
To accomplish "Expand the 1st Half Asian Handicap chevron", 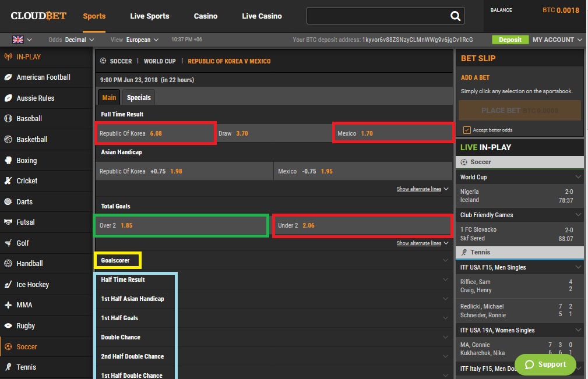I will (x=445, y=299).
